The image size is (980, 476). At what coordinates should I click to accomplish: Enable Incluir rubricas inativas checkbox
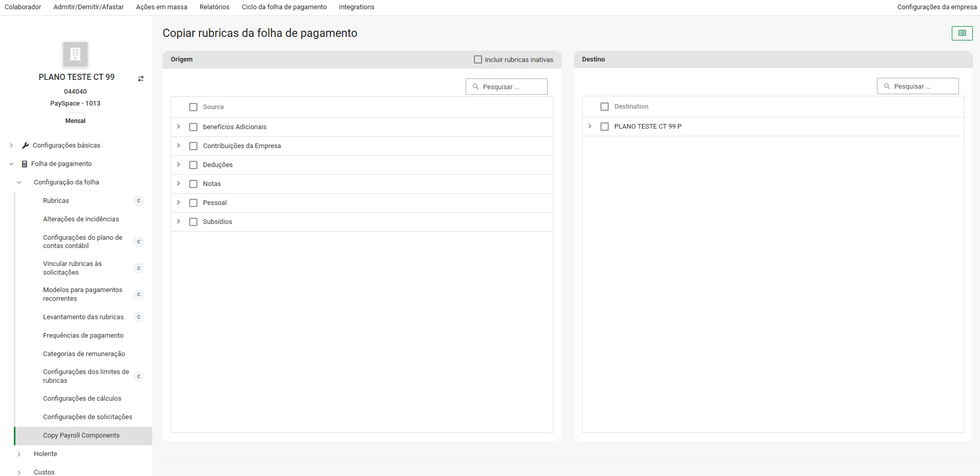[478, 59]
